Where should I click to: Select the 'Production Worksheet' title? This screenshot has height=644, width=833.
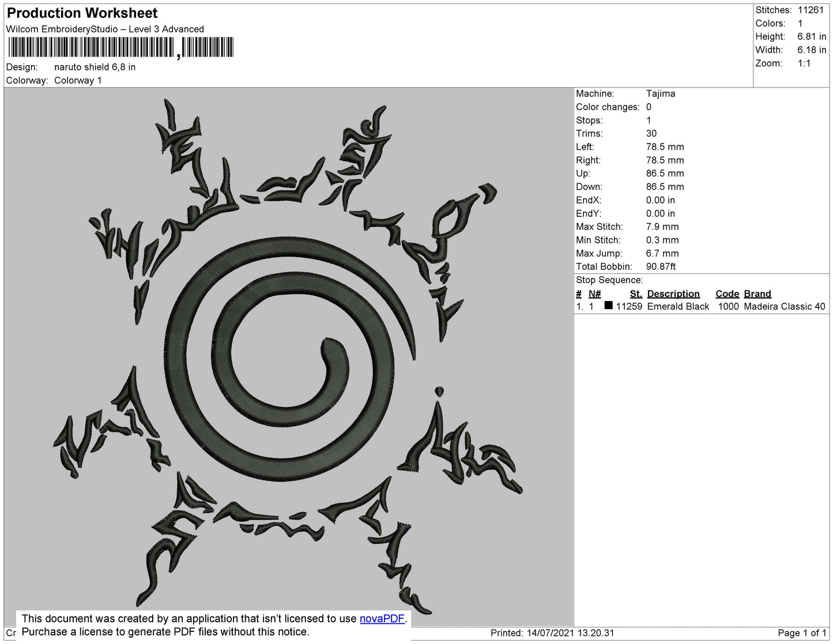82,13
